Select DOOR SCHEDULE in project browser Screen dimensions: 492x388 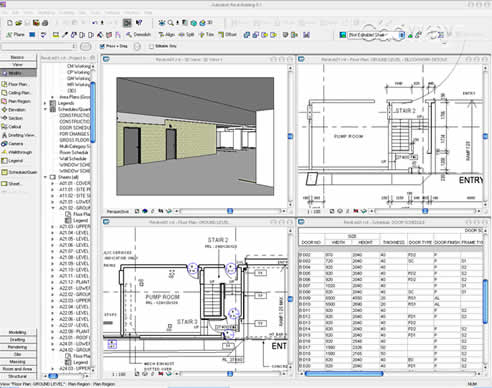tap(75, 128)
